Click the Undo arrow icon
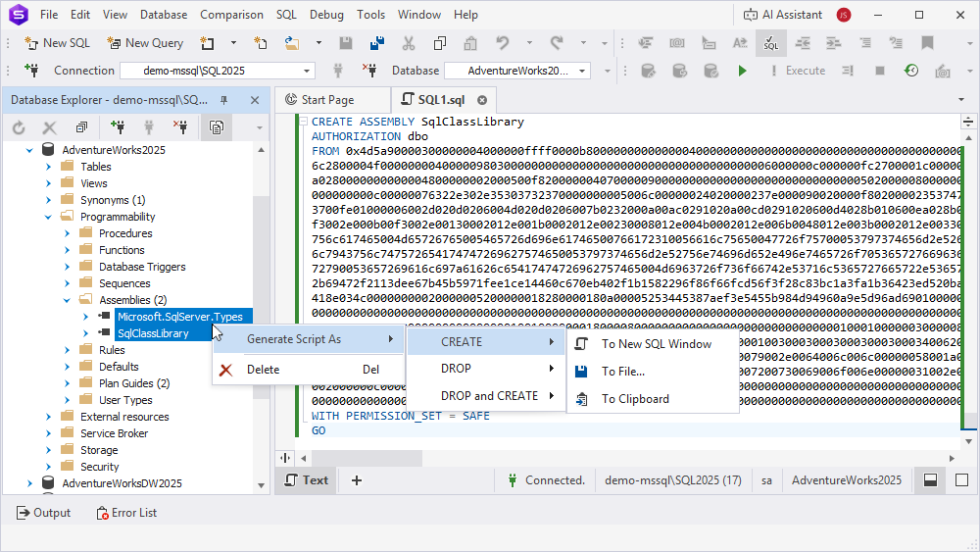The height and width of the screenshot is (552, 980). [502, 43]
